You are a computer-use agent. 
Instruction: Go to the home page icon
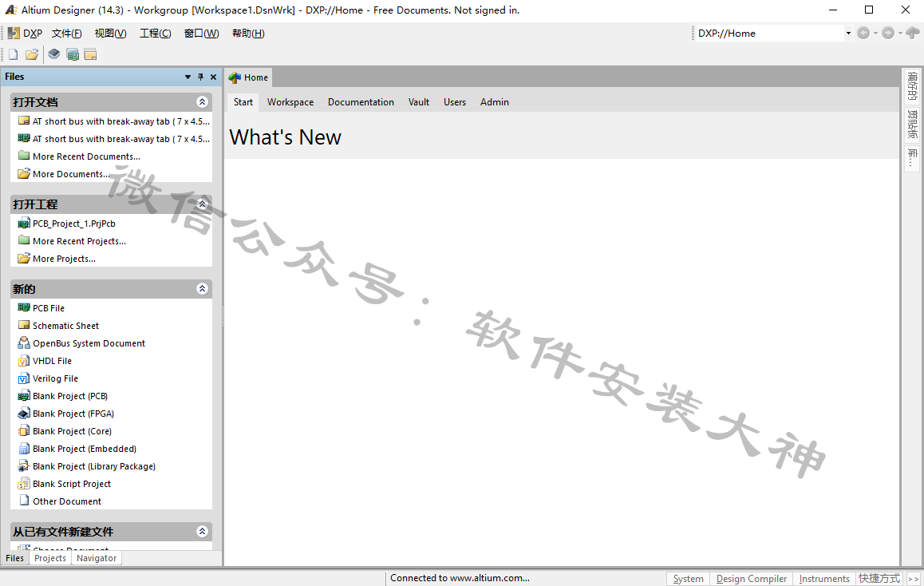point(913,33)
